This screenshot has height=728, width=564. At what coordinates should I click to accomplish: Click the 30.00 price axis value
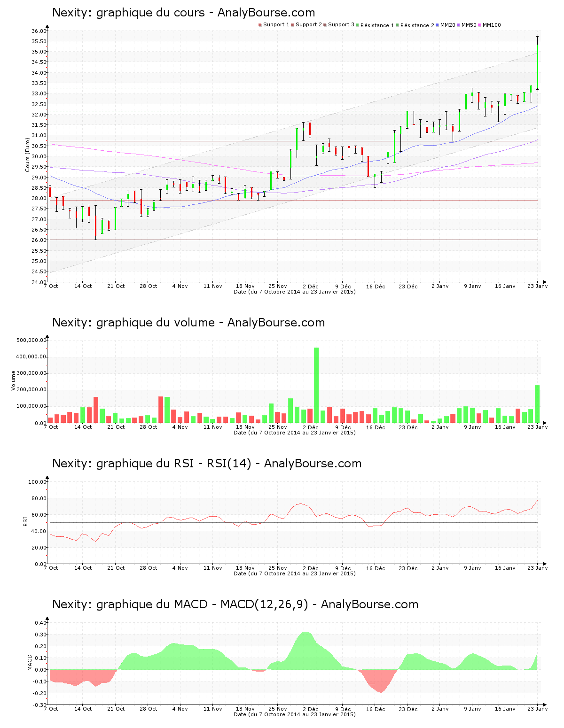coord(39,156)
